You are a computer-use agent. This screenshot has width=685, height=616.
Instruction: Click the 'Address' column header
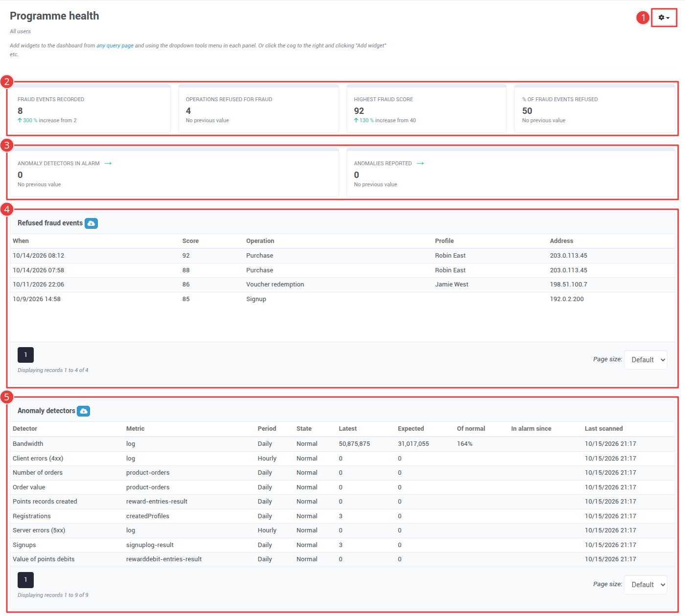coord(561,241)
